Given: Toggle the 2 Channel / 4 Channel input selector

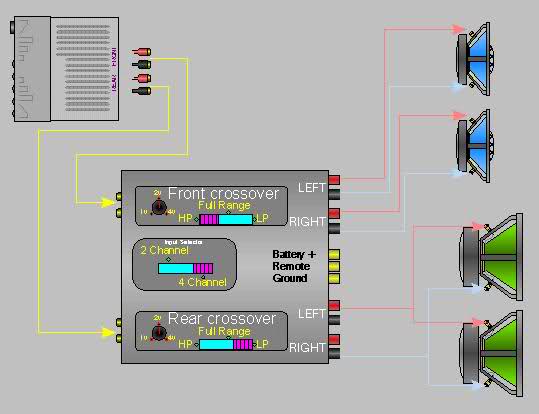Looking at the screenshot, I should coord(186,269).
